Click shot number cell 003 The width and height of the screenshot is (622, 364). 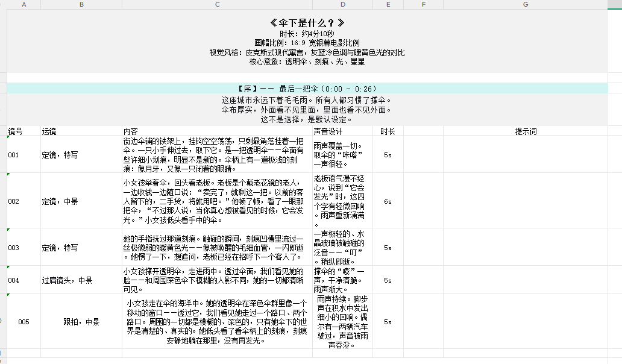[x=24, y=248]
